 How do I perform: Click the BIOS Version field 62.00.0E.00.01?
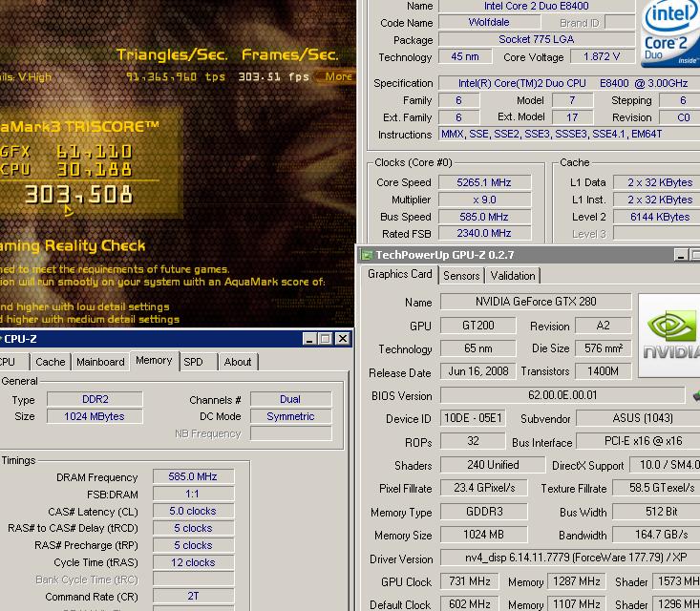562,395
